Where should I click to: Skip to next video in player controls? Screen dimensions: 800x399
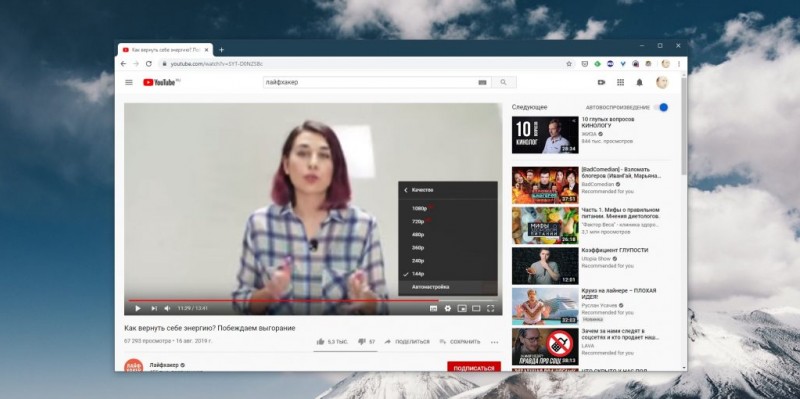click(154, 308)
